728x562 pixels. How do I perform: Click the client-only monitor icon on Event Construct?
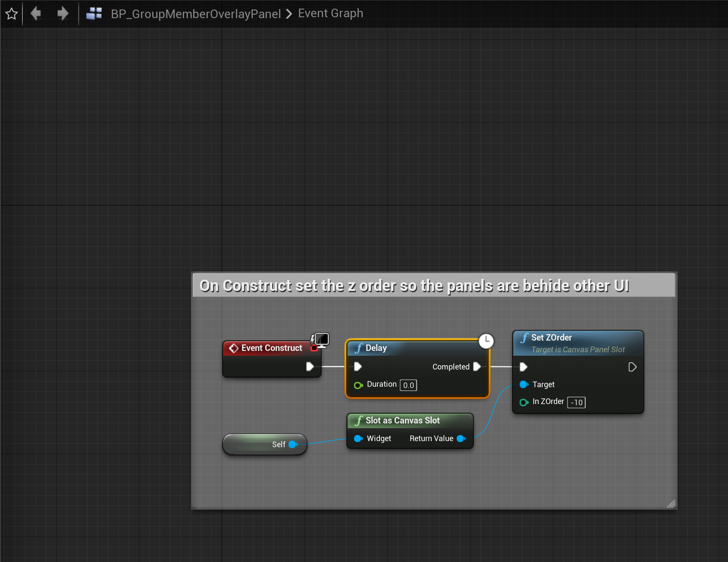point(321,340)
